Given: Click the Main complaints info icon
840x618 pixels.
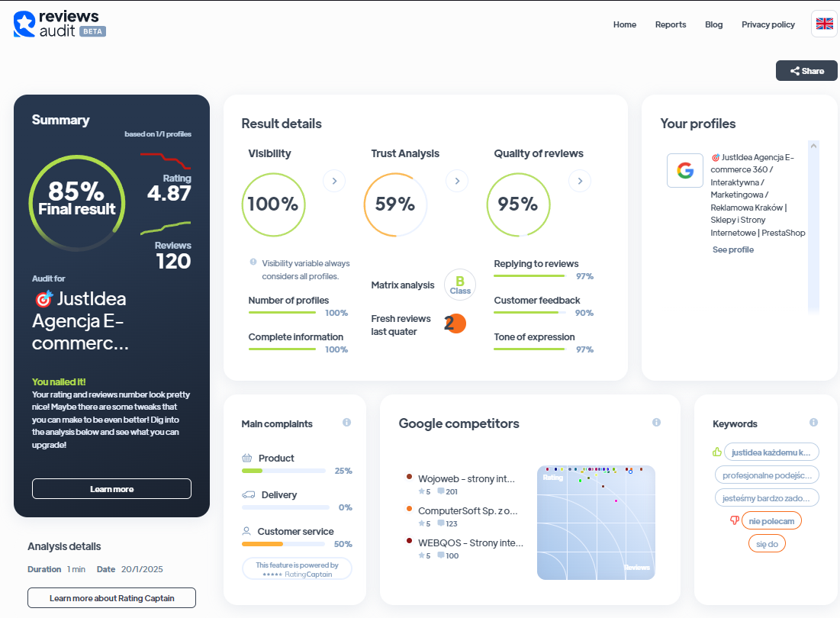Looking at the screenshot, I should [x=346, y=423].
